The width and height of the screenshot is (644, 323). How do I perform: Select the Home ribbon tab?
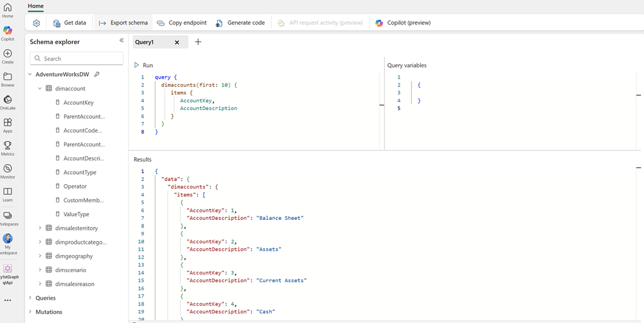point(36,6)
